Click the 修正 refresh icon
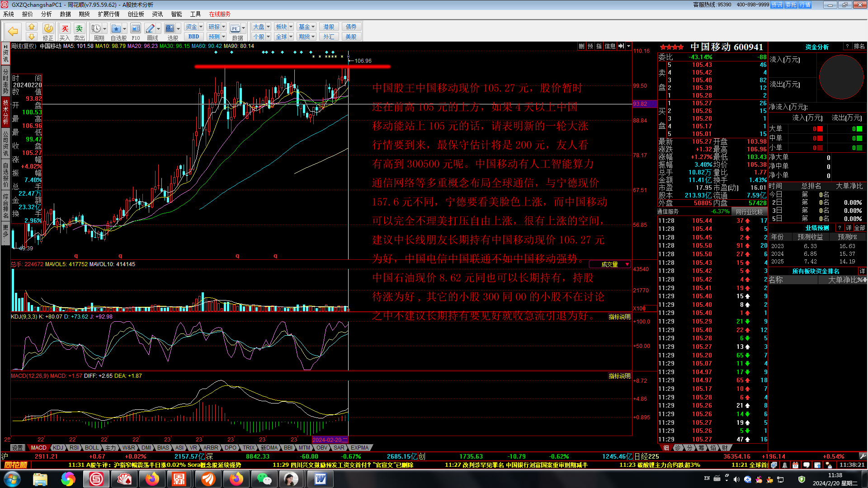The width and height of the screenshot is (868, 488). 48,29
